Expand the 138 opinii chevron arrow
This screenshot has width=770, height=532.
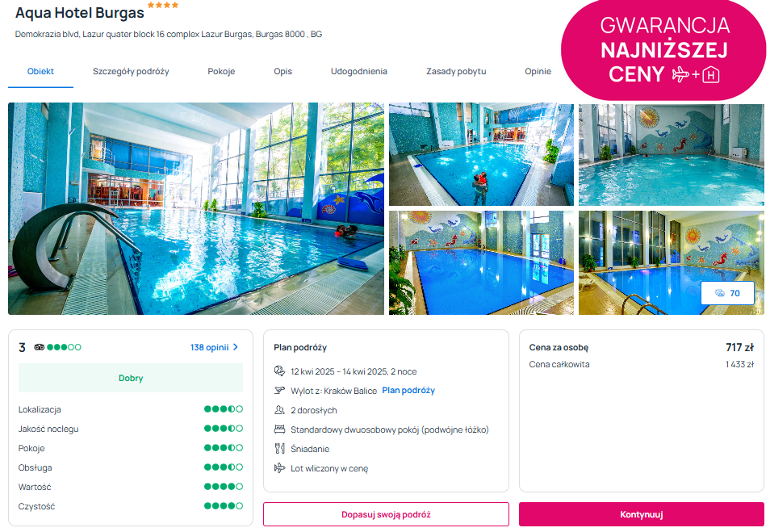point(236,347)
